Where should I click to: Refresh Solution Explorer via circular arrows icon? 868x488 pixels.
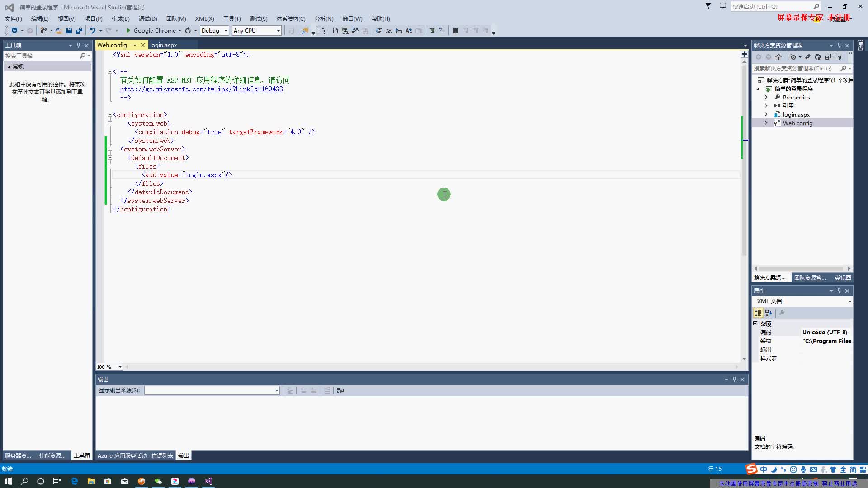tap(818, 57)
